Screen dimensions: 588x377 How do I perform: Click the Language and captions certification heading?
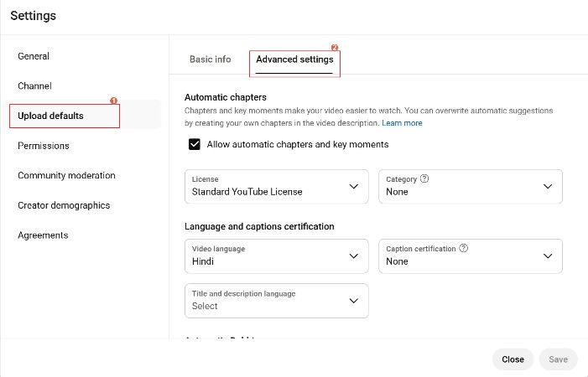tap(259, 226)
